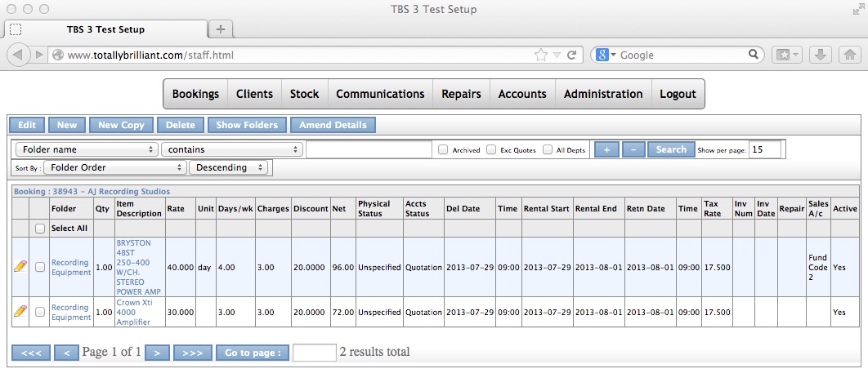Change the Descending sort direction dropdown
The height and width of the screenshot is (391, 868).
click(x=228, y=167)
